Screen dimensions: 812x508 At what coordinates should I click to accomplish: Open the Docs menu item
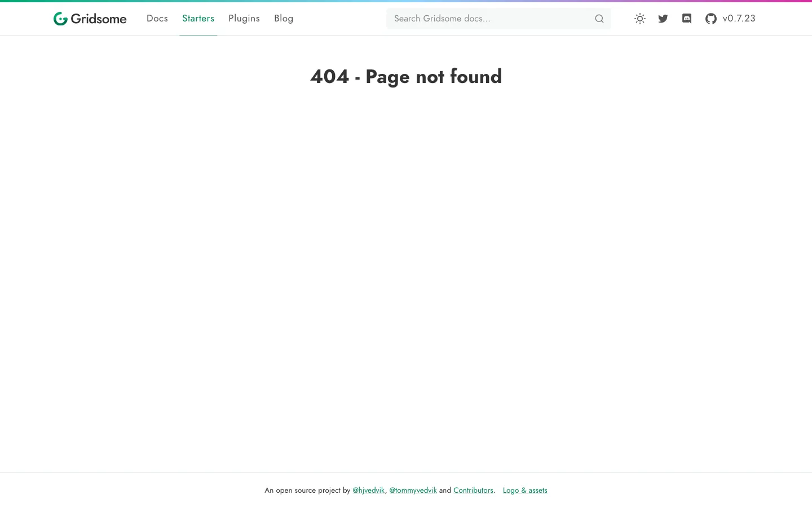[x=157, y=19]
